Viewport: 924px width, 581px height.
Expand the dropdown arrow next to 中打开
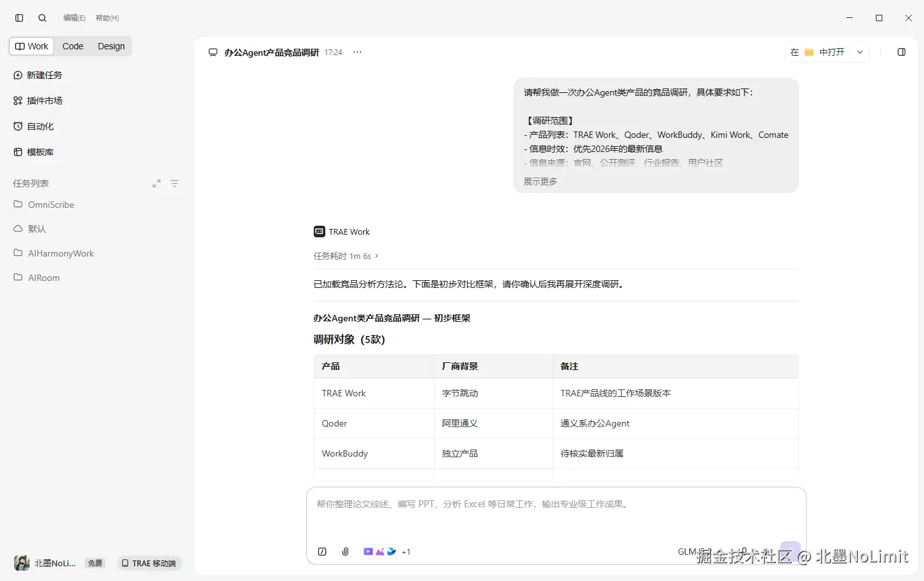coord(860,52)
